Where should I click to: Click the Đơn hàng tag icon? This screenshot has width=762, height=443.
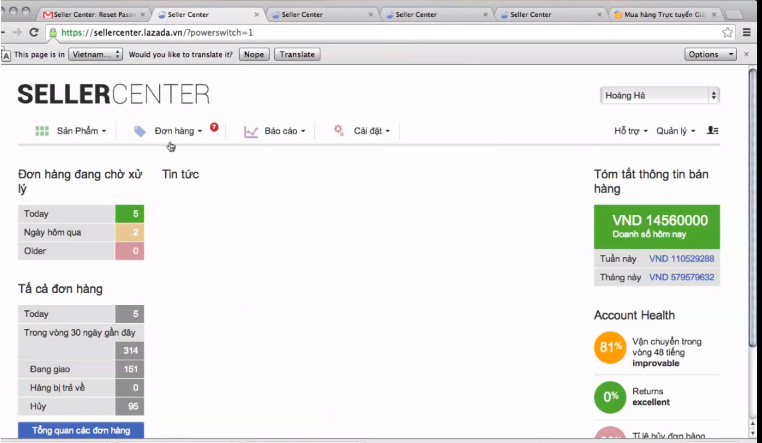click(x=140, y=131)
